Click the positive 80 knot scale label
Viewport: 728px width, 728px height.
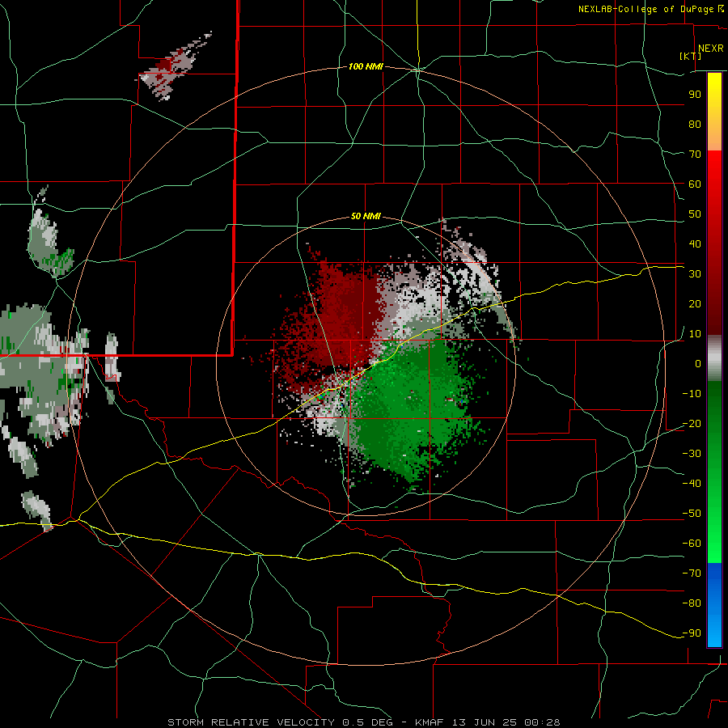[x=695, y=125]
